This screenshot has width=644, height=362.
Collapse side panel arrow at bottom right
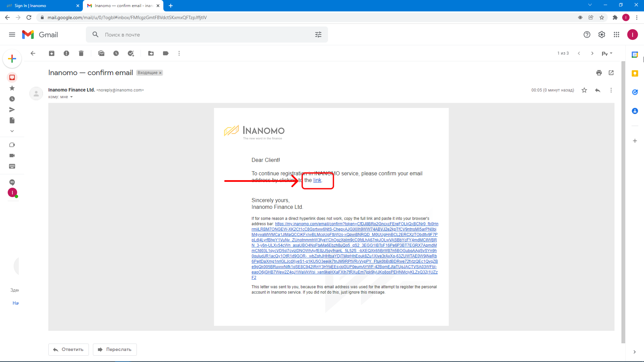click(634, 352)
